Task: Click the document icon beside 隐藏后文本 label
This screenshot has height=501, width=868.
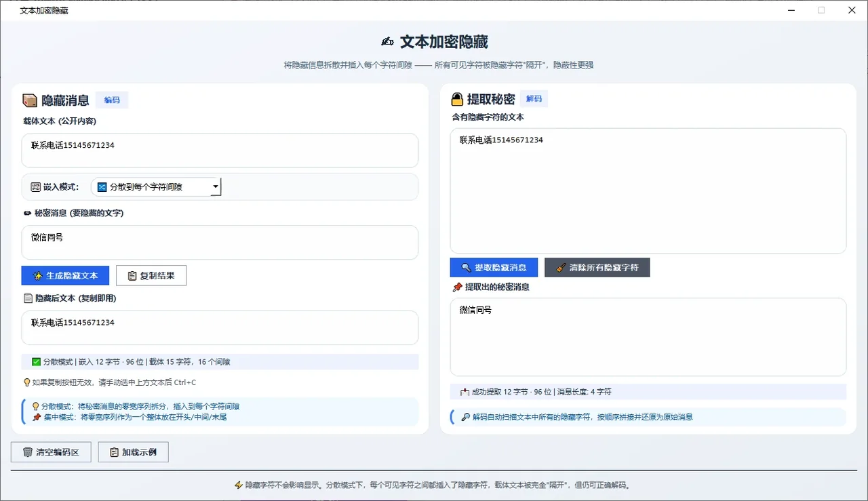Action: coord(28,298)
